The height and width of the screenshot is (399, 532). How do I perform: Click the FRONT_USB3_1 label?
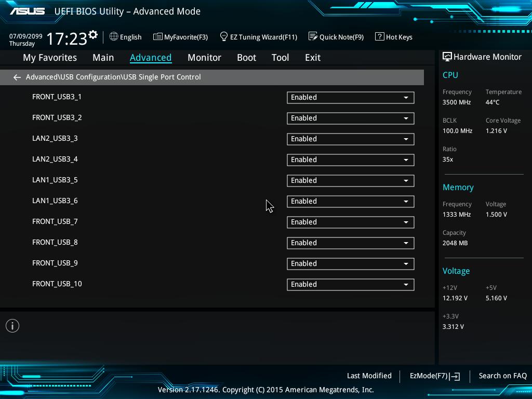[57, 97]
